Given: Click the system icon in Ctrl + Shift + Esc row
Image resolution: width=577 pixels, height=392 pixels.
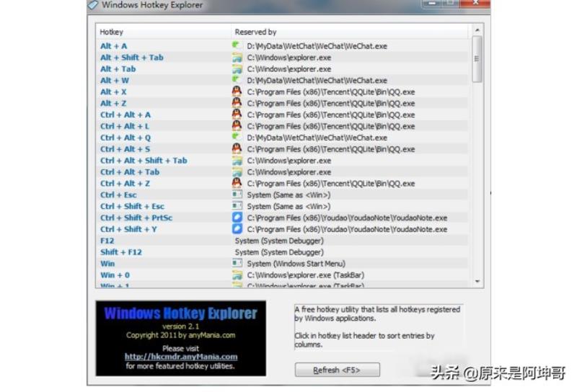Looking at the screenshot, I should 237,205.
